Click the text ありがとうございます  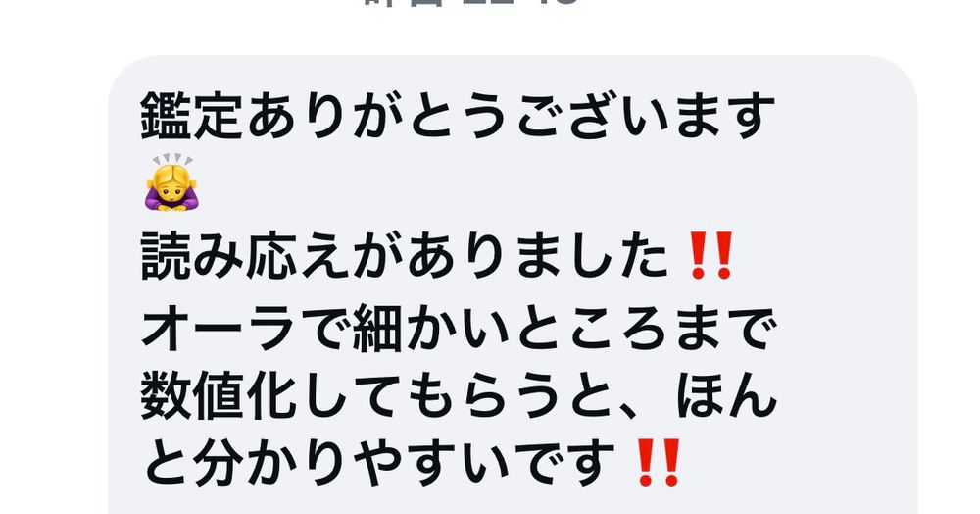pyautogui.click(x=511, y=116)
